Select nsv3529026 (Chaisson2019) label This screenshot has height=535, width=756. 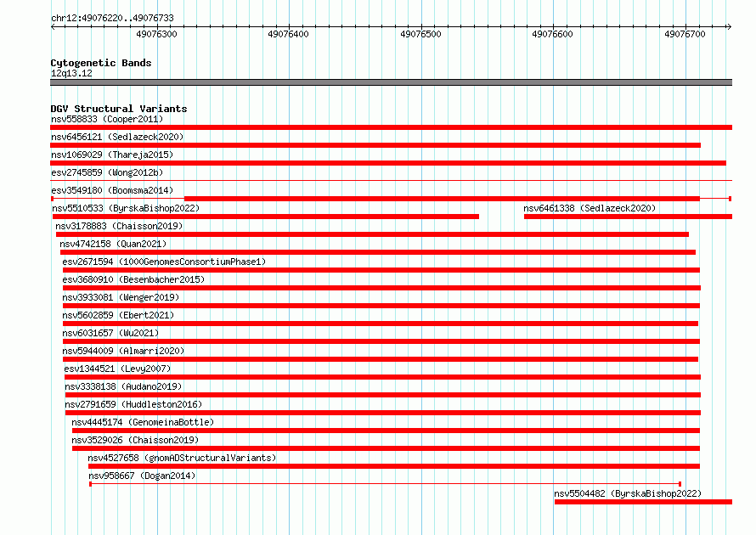point(135,440)
